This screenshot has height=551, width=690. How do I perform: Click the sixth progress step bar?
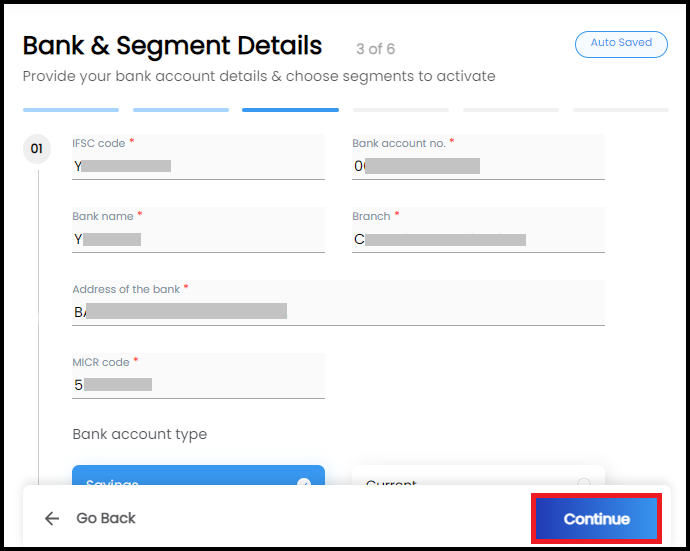click(x=621, y=110)
